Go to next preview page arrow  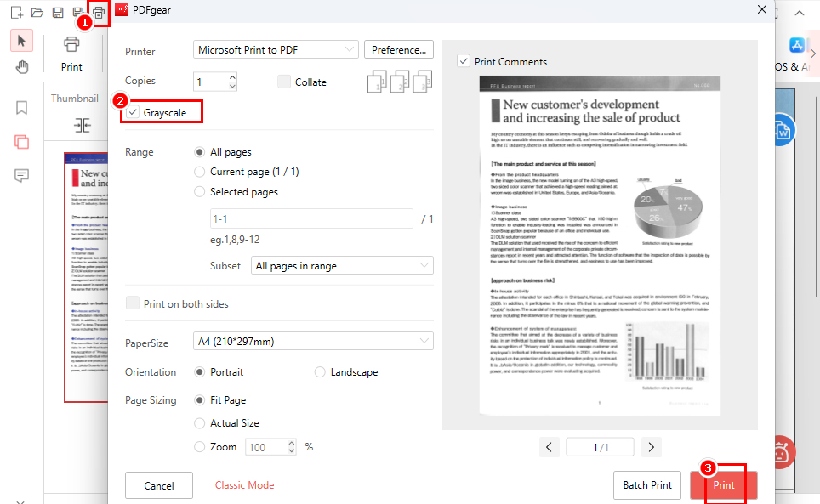click(652, 447)
